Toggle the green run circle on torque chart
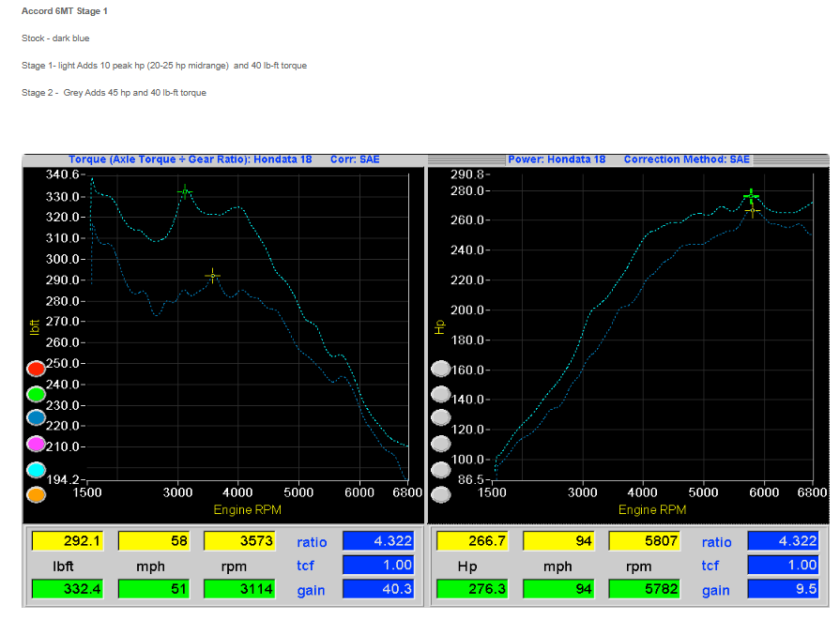This screenshot has height=620, width=840. 36,394
